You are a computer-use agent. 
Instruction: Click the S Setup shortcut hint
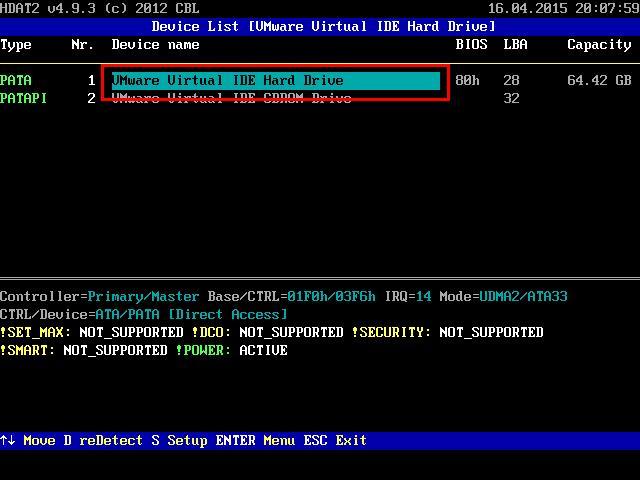coord(179,441)
